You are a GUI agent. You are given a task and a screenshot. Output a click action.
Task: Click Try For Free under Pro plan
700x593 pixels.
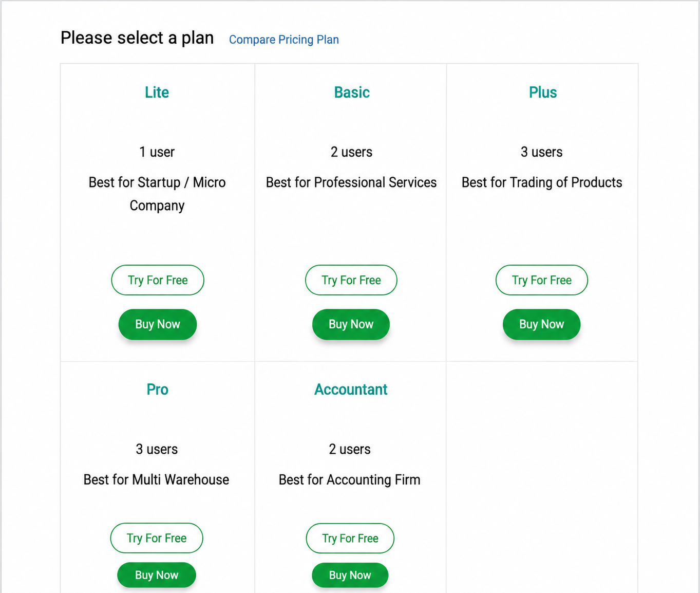coord(157,538)
